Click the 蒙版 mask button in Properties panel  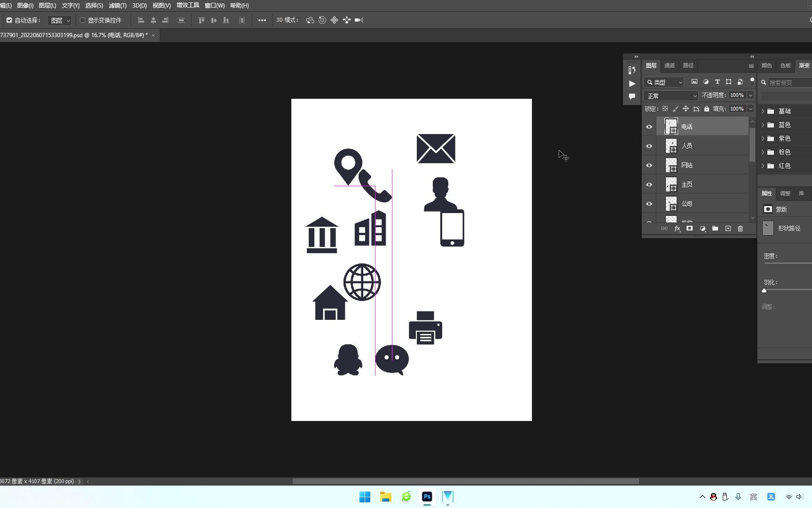(768, 209)
